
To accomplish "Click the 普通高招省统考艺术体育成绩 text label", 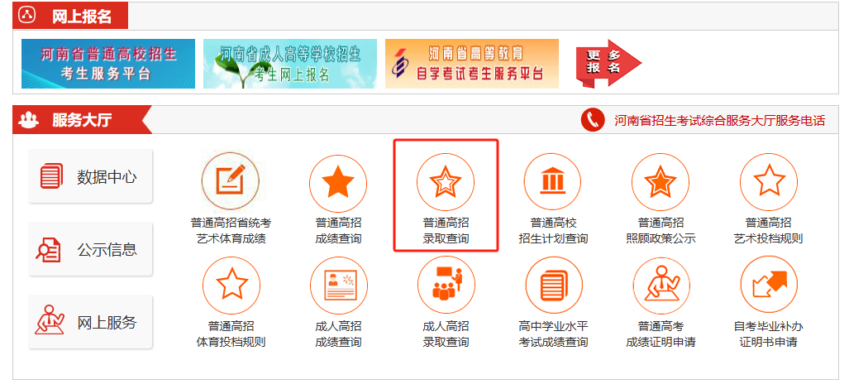I will (231, 231).
